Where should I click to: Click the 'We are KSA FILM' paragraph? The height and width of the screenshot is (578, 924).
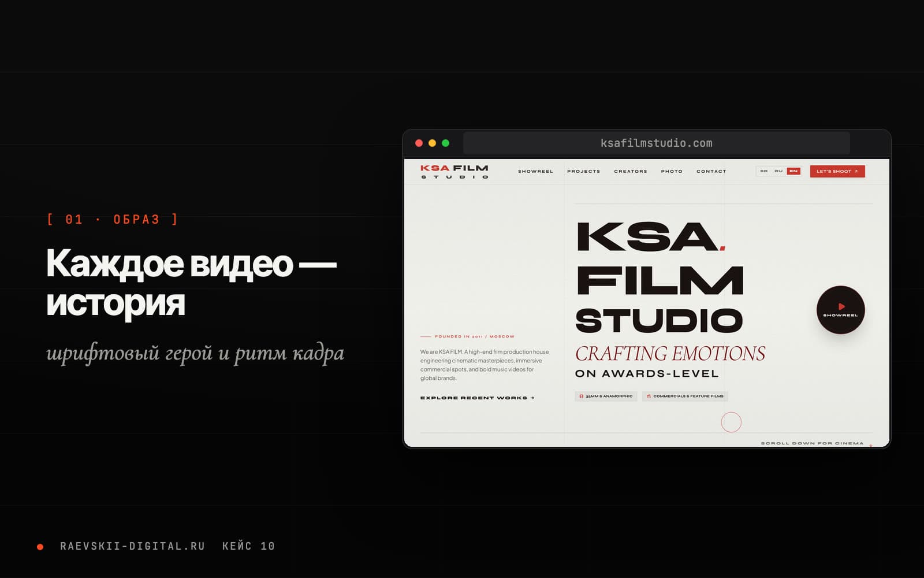pyautogui.click(x=485, y=365)
